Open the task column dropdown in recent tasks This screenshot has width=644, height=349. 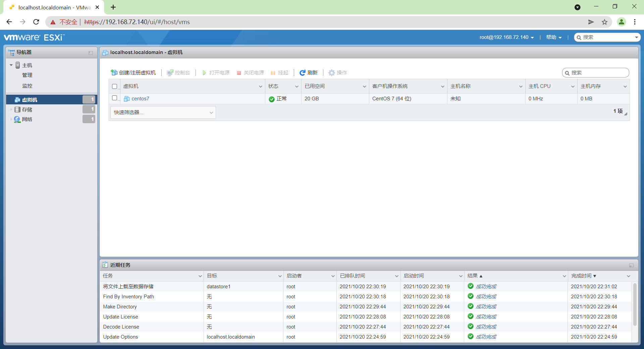[200, 276]
